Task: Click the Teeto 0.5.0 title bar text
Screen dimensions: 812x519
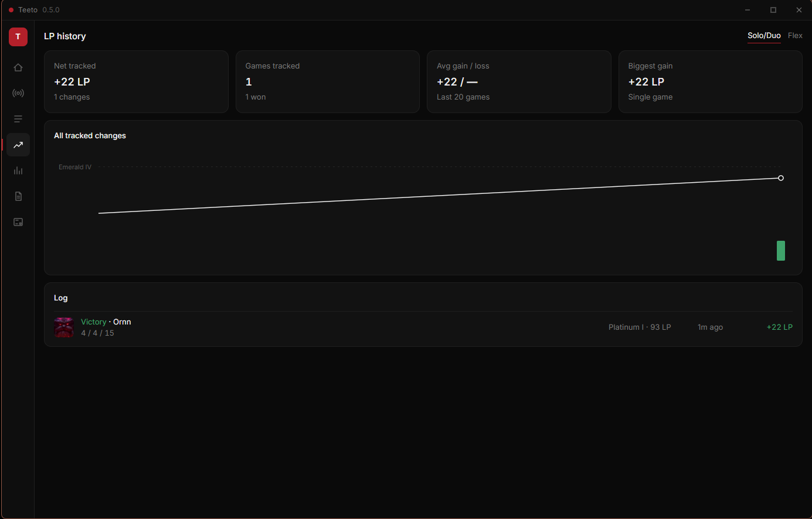Action: [39, 10]
